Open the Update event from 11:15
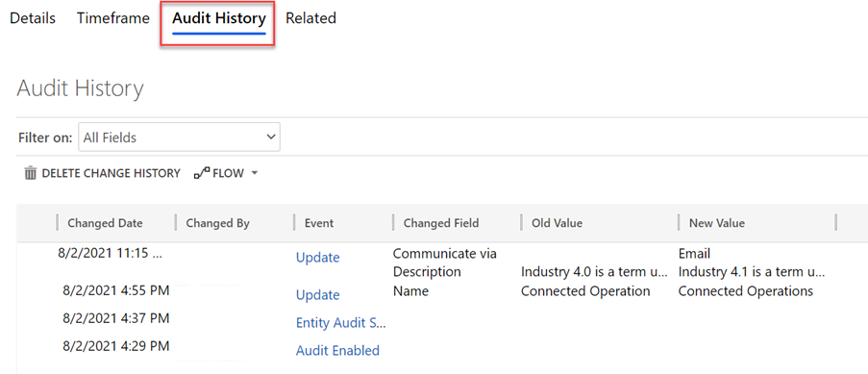 (x=318, y=258)
